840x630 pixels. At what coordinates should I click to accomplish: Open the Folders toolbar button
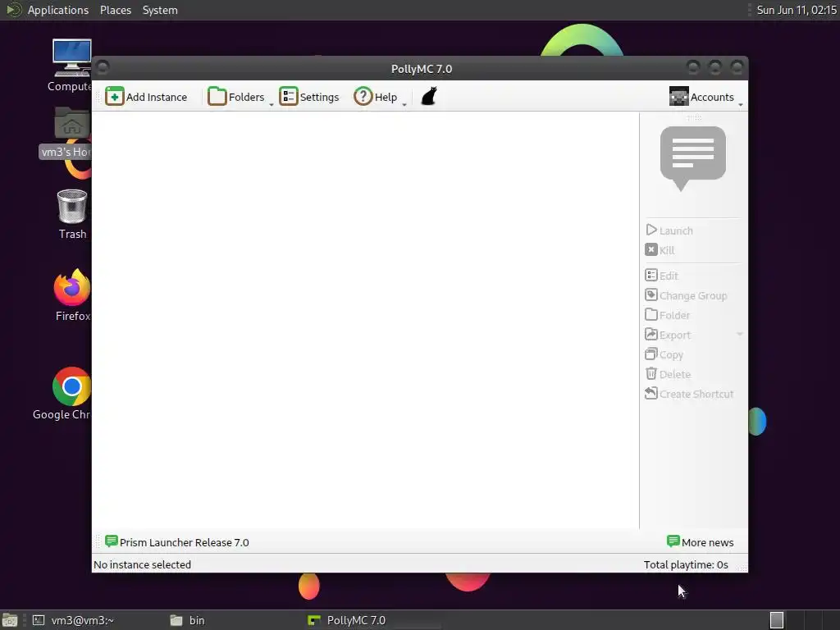point(236,97)
